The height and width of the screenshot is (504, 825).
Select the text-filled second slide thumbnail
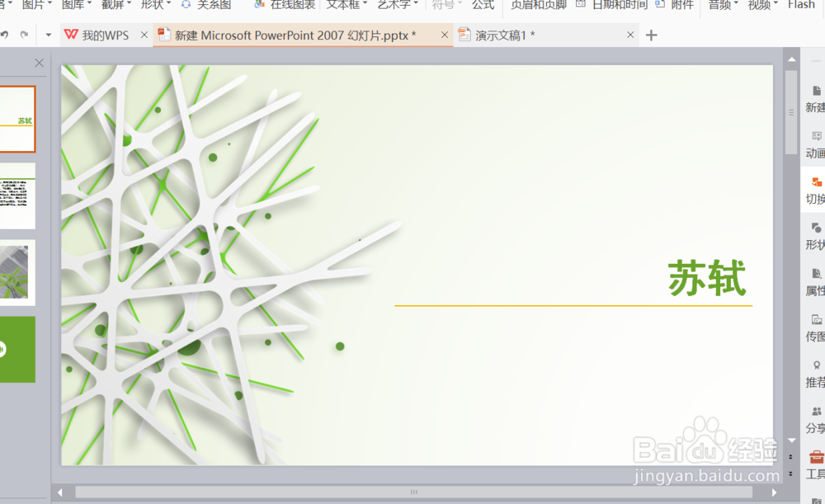17,195
